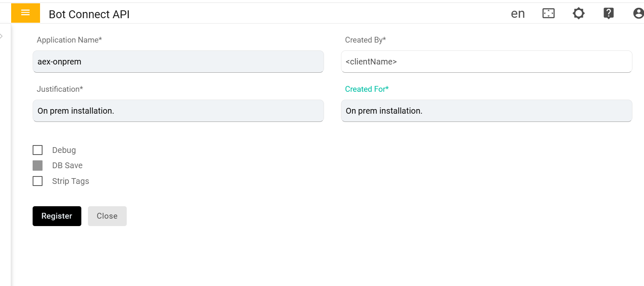Enable the Debug checkbox

click(38, 150)
